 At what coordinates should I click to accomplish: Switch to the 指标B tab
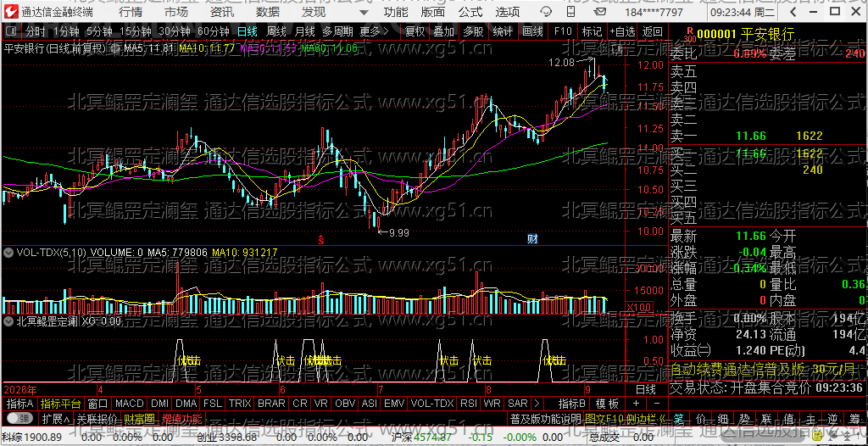coord(572,404)
